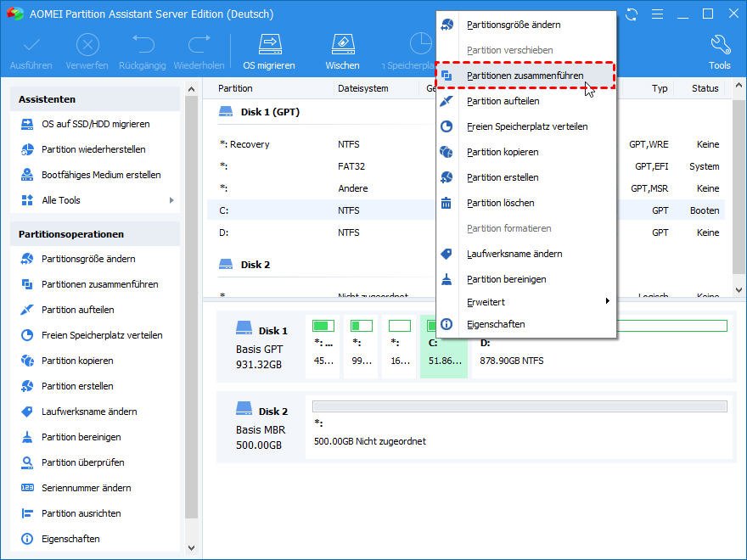Expand the Alle Tools submenu arrow

click(171, 200)
